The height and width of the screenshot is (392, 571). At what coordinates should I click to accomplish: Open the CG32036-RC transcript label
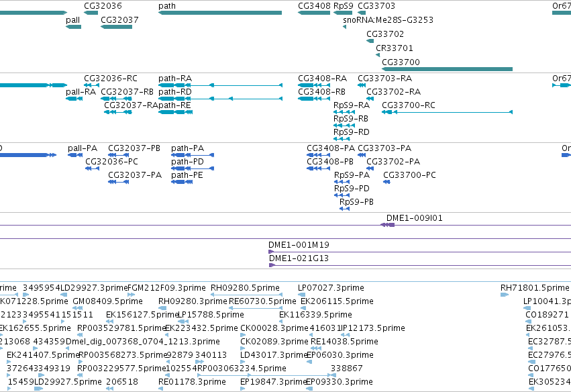tap(111, 79)
